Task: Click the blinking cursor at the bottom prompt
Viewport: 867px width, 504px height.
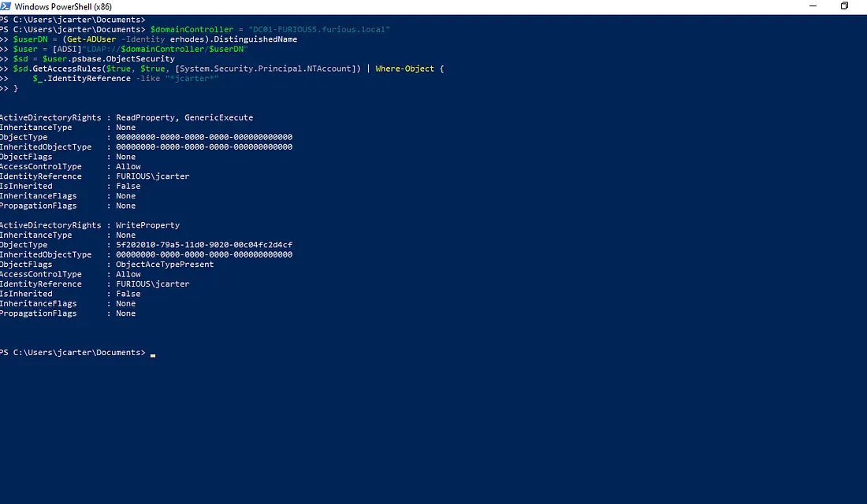Action: [x=153, y=354]
